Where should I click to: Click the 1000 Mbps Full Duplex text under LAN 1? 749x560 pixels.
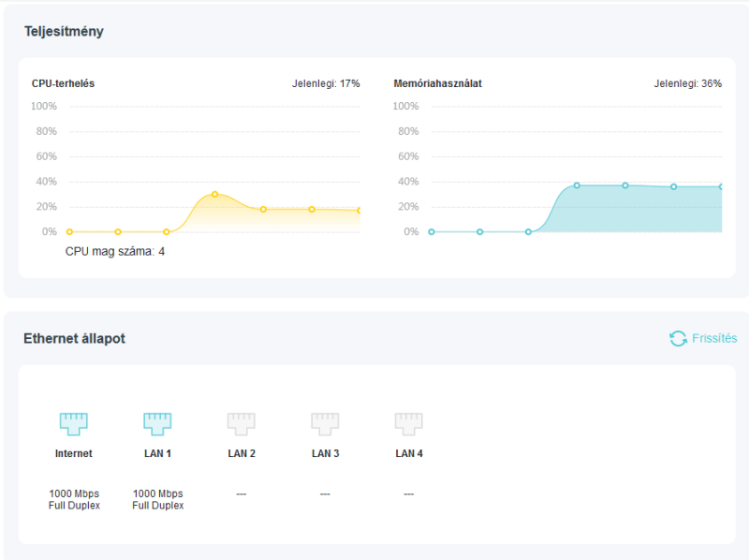pos(158,499)
